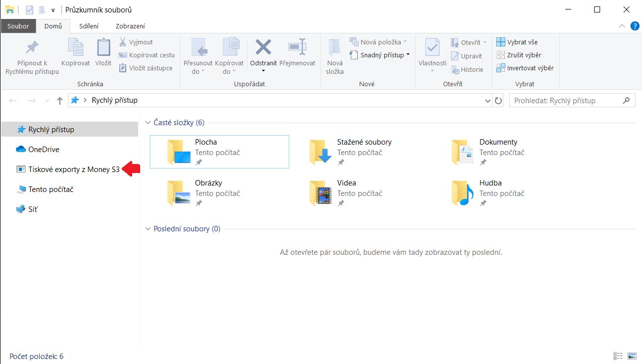Click the Odstranit X icon

[x=263, y=47]
